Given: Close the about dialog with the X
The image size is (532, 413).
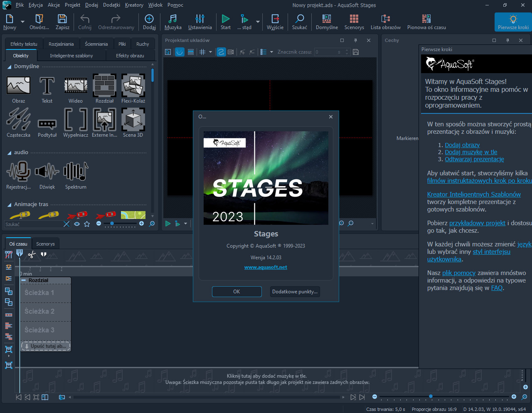Looking at the screenshot, I should (330, 117).
